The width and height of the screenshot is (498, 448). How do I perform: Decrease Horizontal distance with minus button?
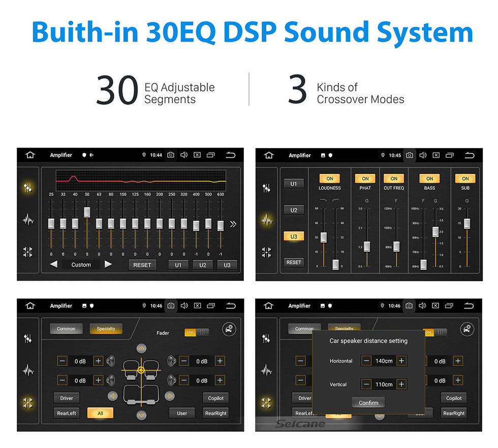(x=366, y=361)
